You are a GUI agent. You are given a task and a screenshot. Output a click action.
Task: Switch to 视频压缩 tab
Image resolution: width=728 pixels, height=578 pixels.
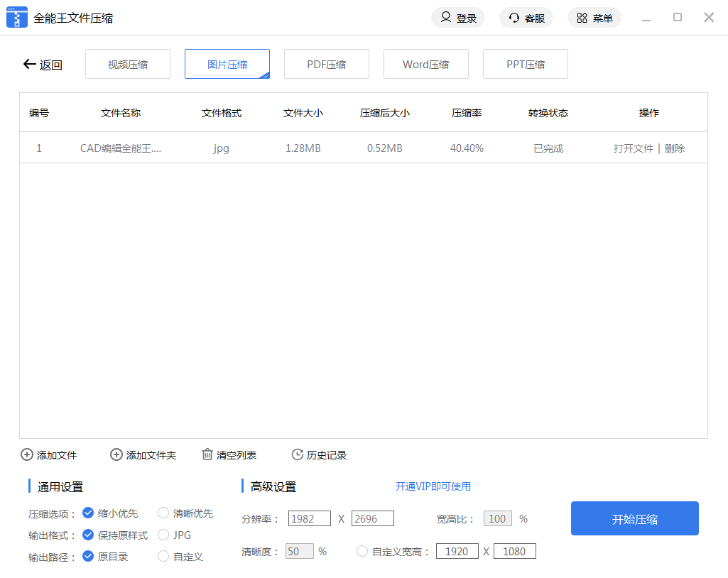(x=128, y=64)
